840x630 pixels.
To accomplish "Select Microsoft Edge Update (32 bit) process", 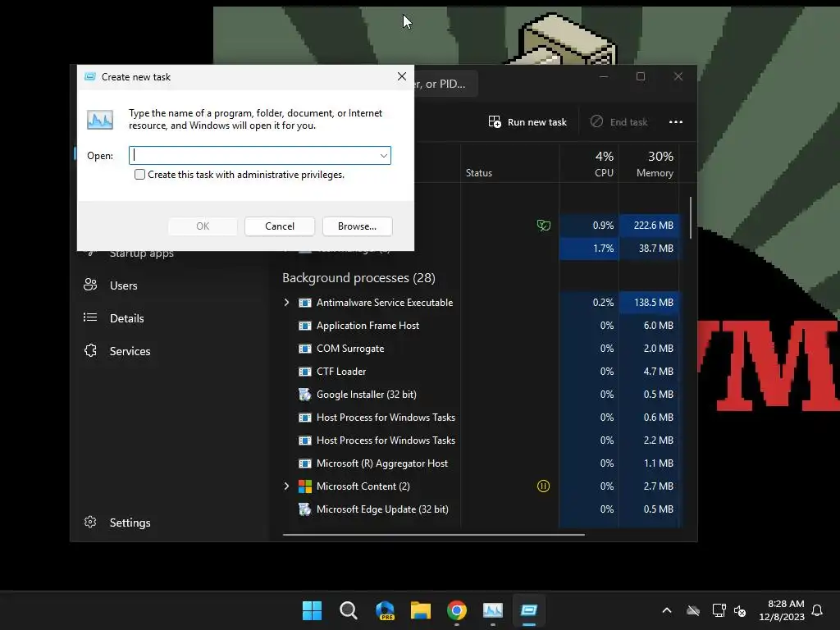I will [481, 509].
